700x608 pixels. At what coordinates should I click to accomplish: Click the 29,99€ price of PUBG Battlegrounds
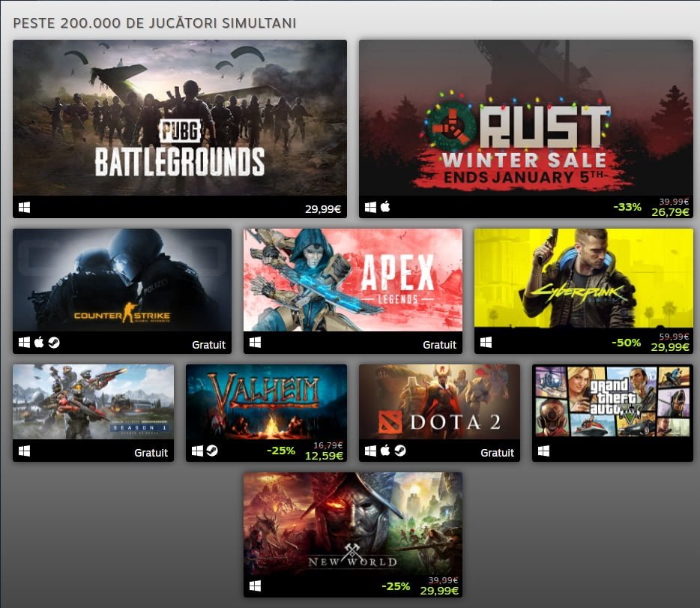pyautogui.click(x=323, y=209)
